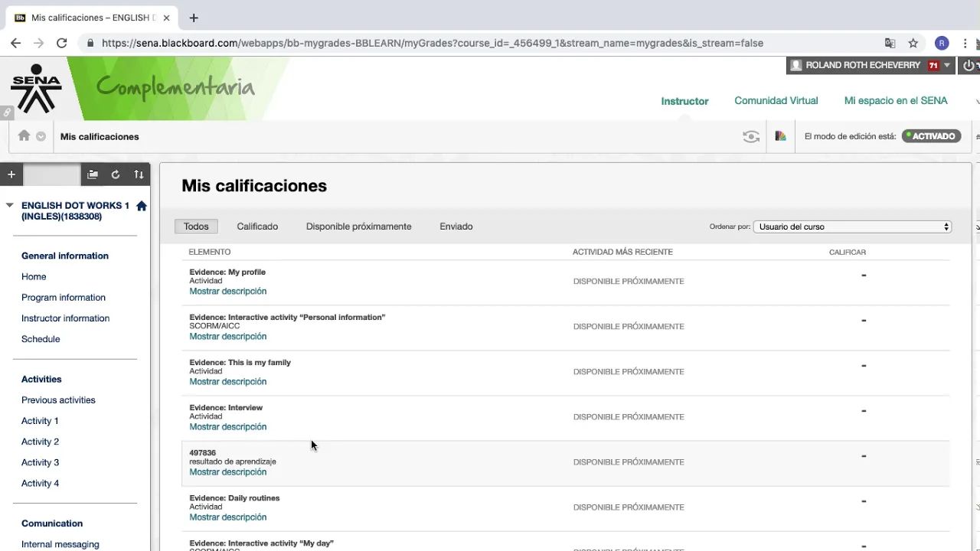The width and height of the screenshot is (980, 551).
Task: Reorder course menu items arrows icon
Action: tap(139, 174)
